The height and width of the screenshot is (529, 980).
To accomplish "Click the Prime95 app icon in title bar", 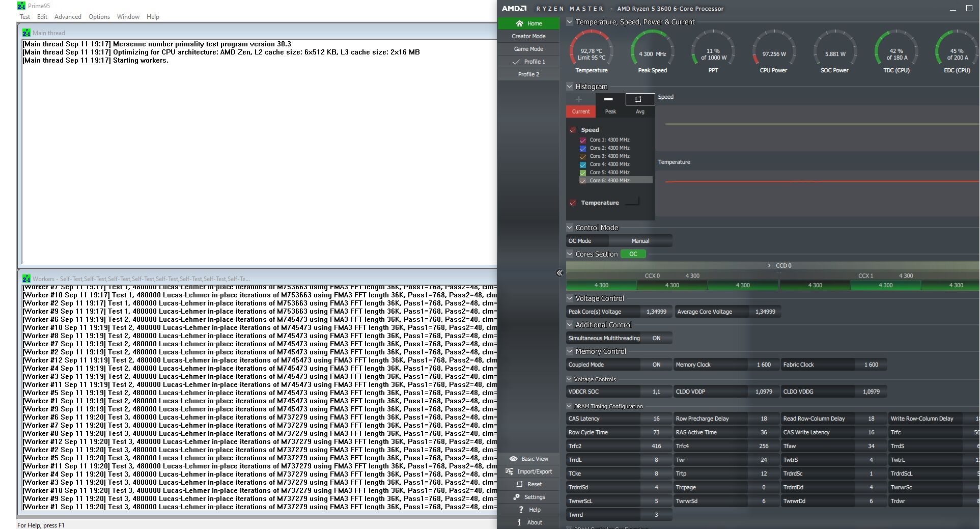I will coord(21,6).
